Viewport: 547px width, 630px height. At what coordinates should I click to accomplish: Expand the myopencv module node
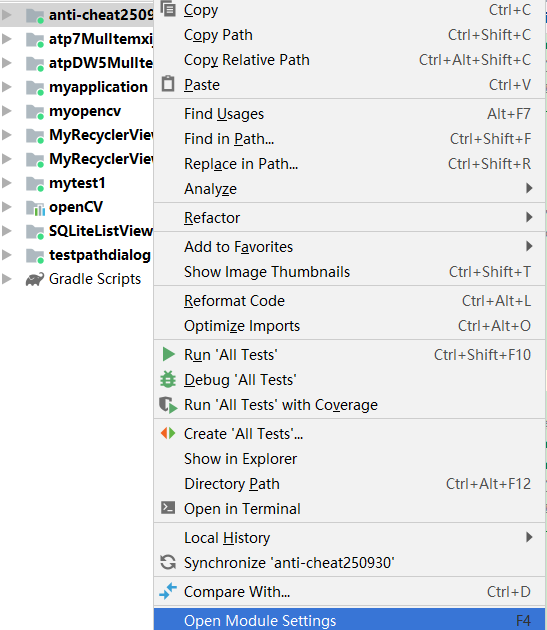[x=6, y=110]
